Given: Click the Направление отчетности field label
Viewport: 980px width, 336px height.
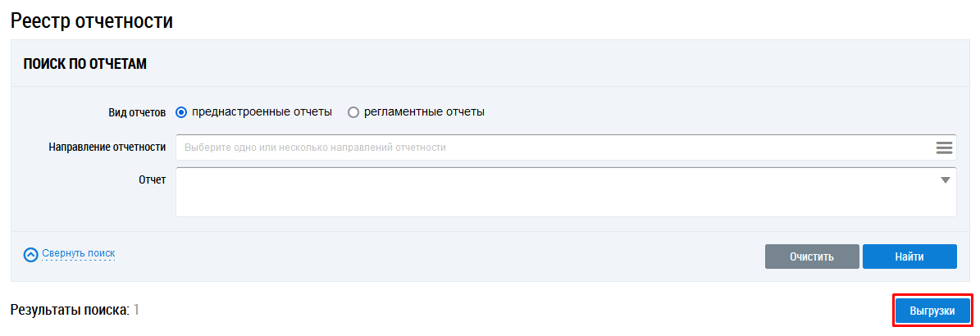Looking at the screenshot, I should click(107, 148).
